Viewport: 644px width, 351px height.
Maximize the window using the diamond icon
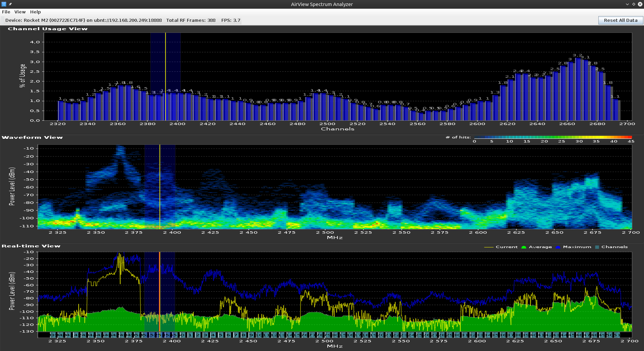(634, 4)
